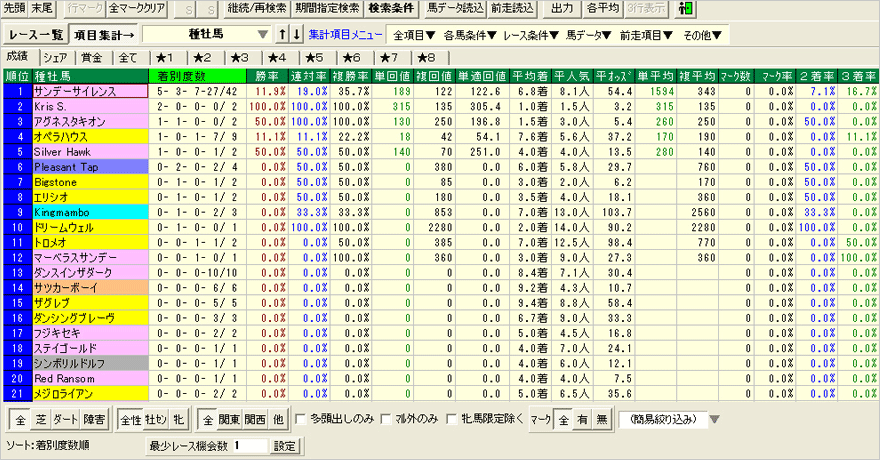The width and height of the screenshot is (880, 460).
Task: Click 各平均 button
Action: 602,8
